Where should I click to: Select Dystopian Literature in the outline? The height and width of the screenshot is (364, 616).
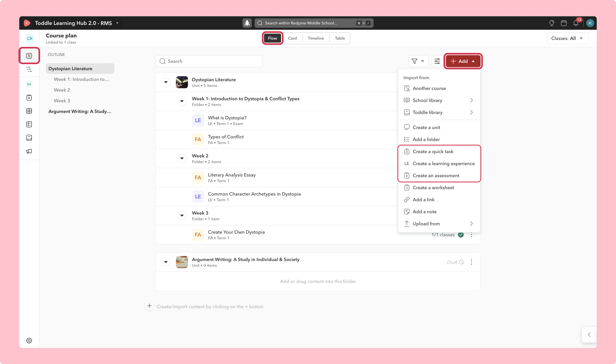click(80, 69)
